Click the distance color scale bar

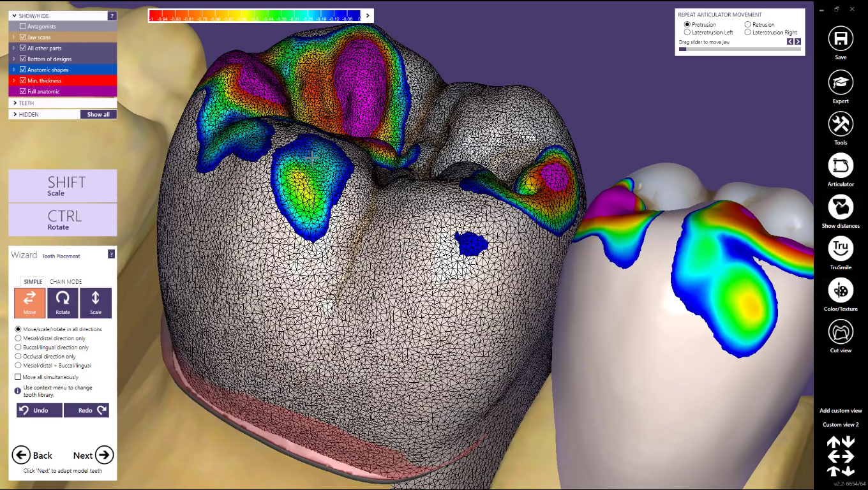[255, 15]
